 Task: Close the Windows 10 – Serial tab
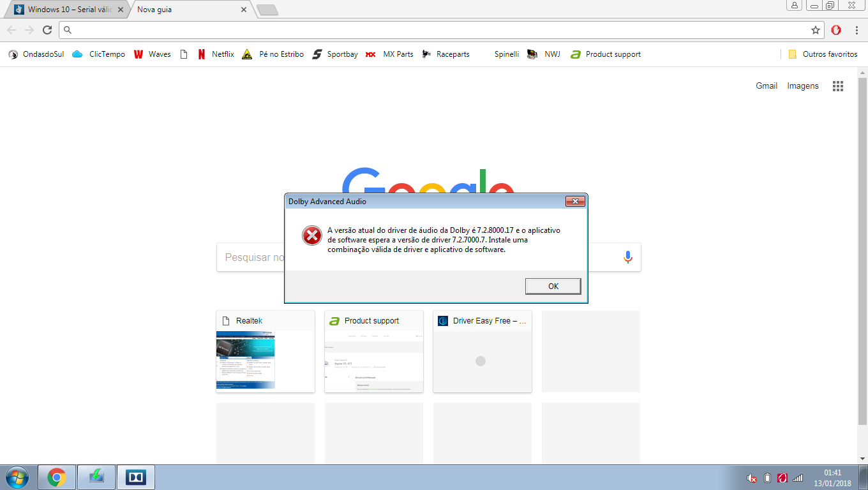click(x=121, y=10)
